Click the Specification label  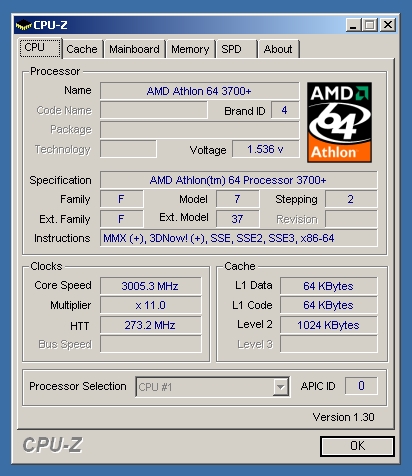tap(60, 180)
